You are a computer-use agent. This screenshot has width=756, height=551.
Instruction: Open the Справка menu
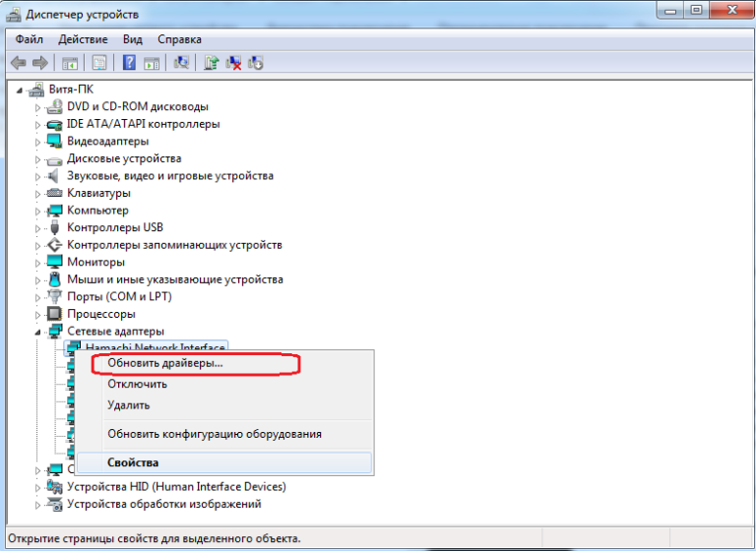tap(179, 39)
